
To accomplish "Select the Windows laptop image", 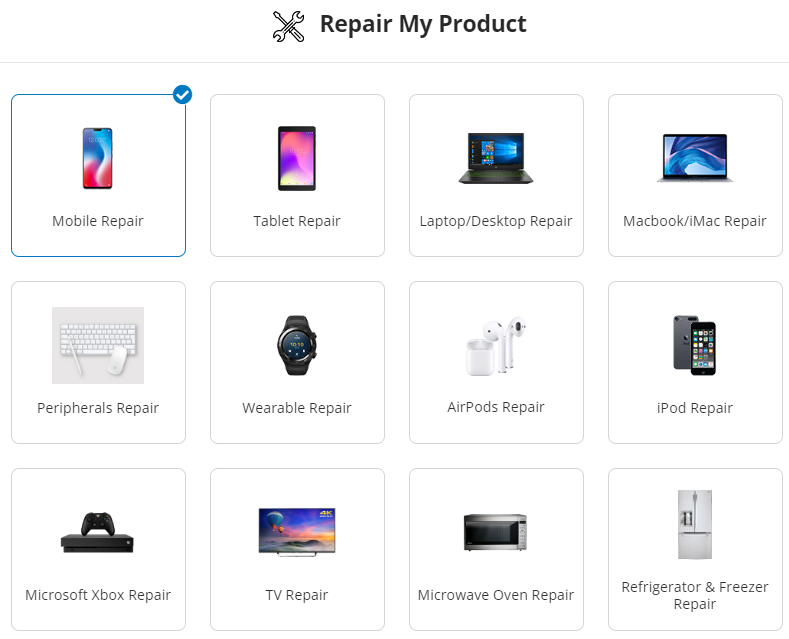I will tap(496, 158).
